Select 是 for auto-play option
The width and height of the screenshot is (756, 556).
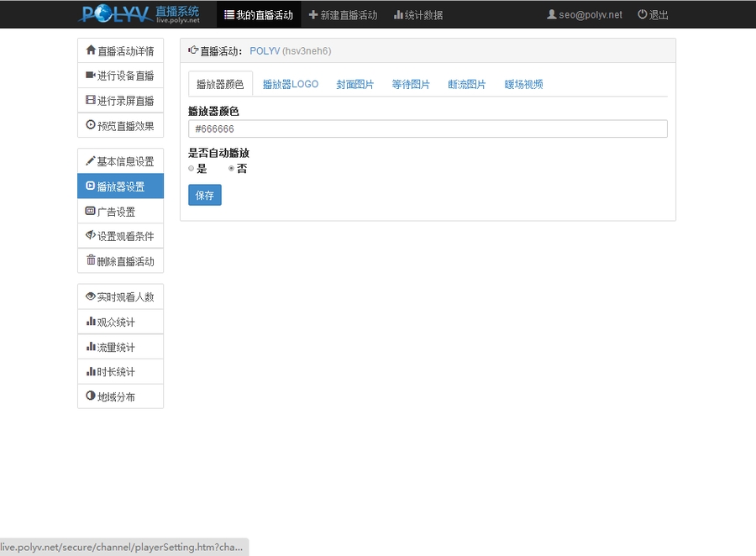coord(192,169)
